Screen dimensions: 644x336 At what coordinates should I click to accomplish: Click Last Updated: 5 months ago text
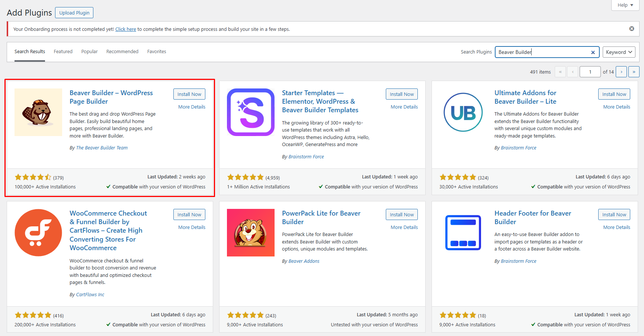[387, 315]
